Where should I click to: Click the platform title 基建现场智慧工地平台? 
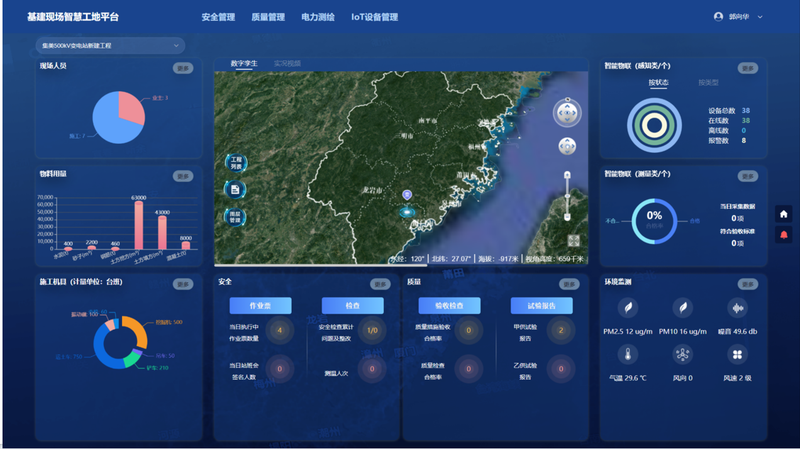72,17
